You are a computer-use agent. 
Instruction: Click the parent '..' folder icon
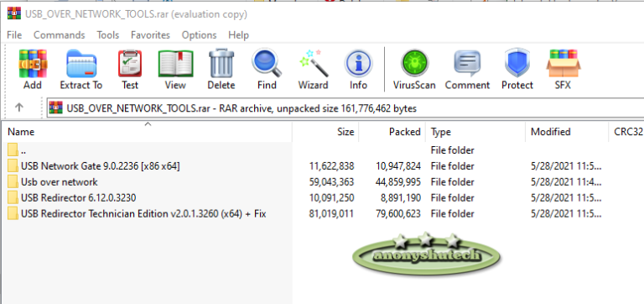pos(13,150)
